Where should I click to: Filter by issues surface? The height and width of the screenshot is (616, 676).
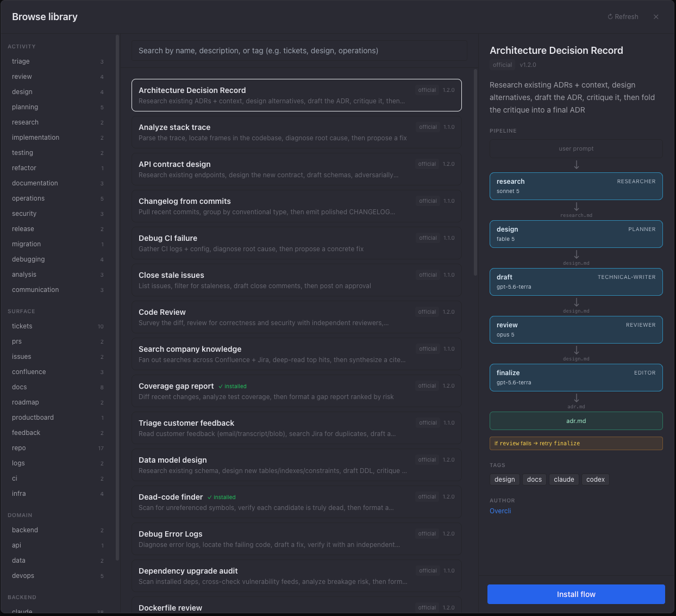(x=58, y=357)
